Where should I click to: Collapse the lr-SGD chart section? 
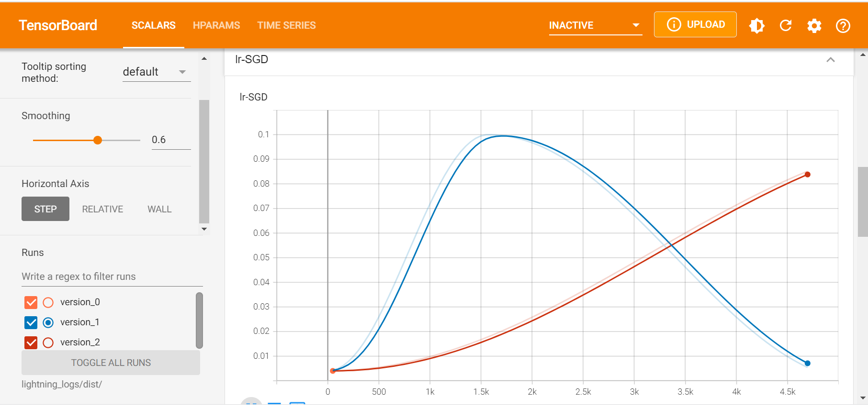coord(830,60)
